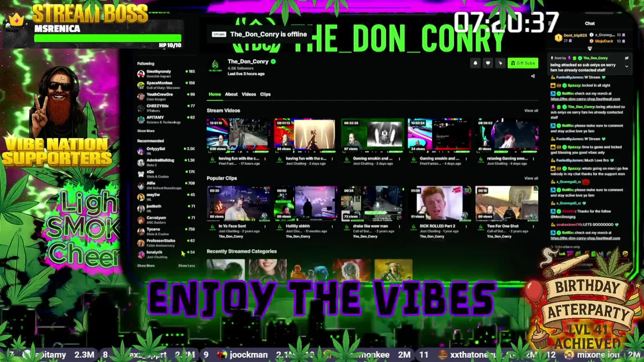Open options menu for Two For One Shot
The height and width of the screenshot is (362, 644).
(x=533, y=226)
